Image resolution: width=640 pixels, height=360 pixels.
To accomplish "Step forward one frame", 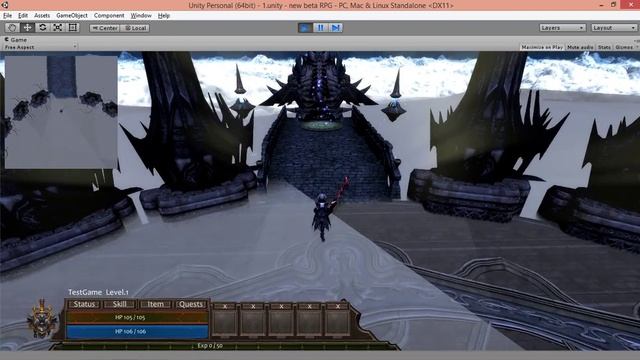I will (336, 28).
